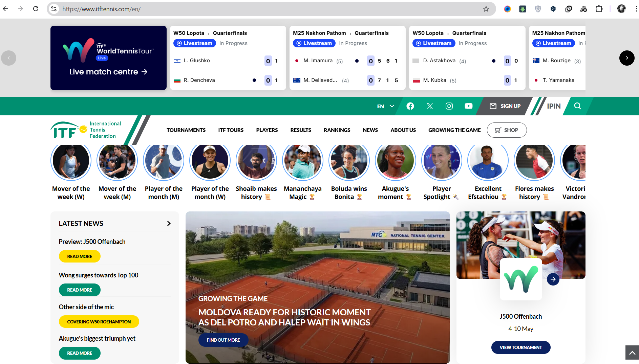The height and width of the screenshot is (364, 639).
Task: Open the Flores makes history story
Action: tap(534, 173)
